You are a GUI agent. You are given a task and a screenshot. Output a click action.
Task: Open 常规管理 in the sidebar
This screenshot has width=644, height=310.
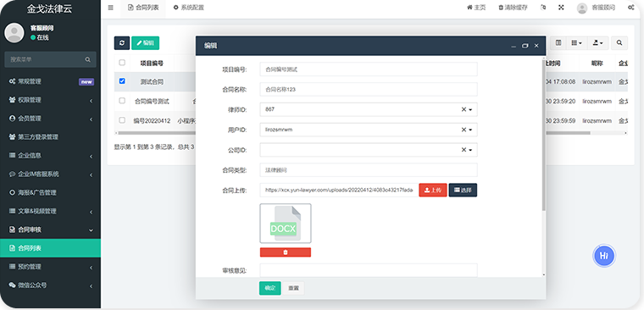(x=50, y=81)
